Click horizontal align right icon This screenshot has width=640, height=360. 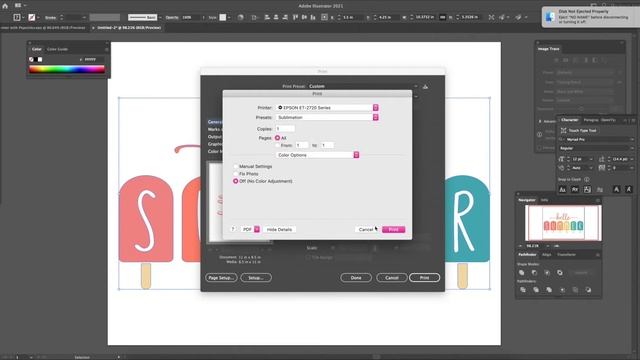[x=285, y=18]
